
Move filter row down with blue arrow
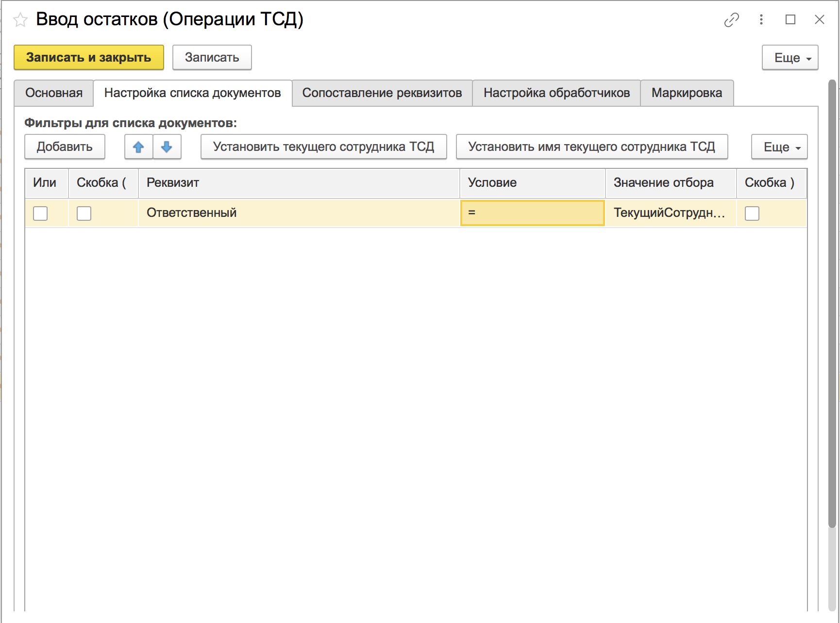click(x=167, y=147)
